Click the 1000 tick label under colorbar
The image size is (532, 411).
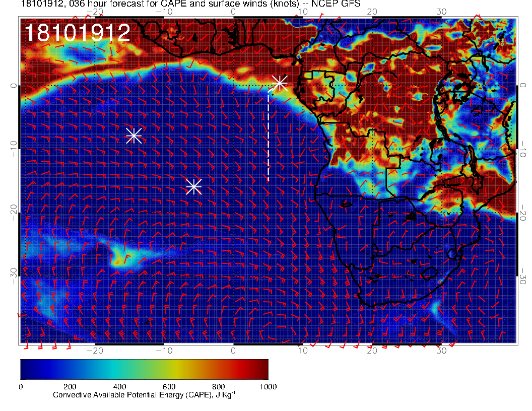[268, 387]
